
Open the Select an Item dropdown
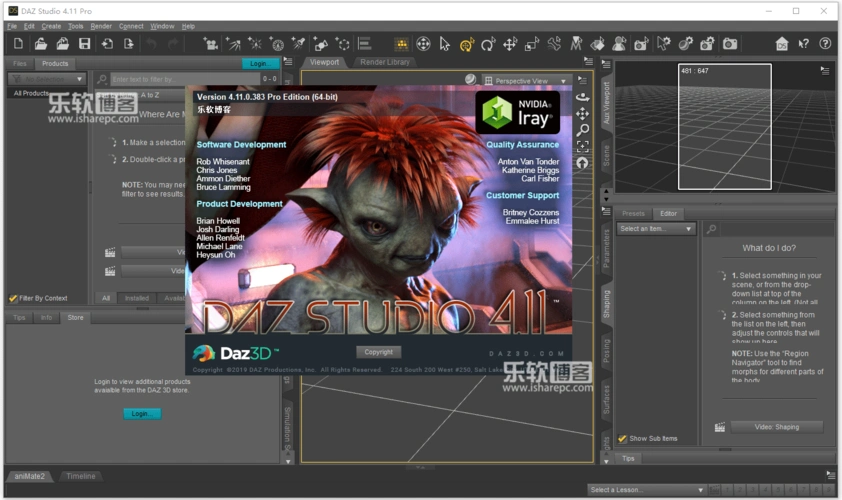tap(656, 229)
